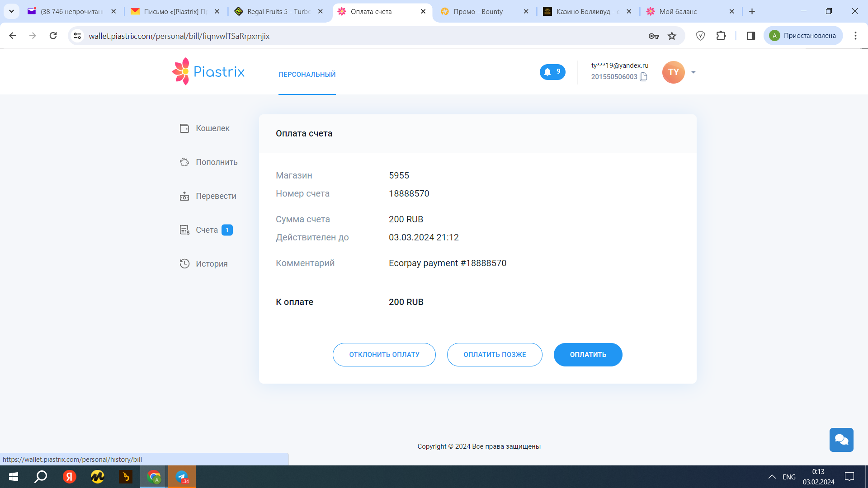
Task: Open the live chat support widget
Action: coord(841,440)
